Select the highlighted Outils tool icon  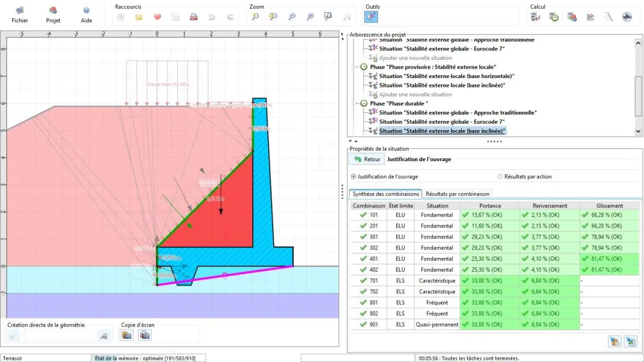(x=371, y=17)
